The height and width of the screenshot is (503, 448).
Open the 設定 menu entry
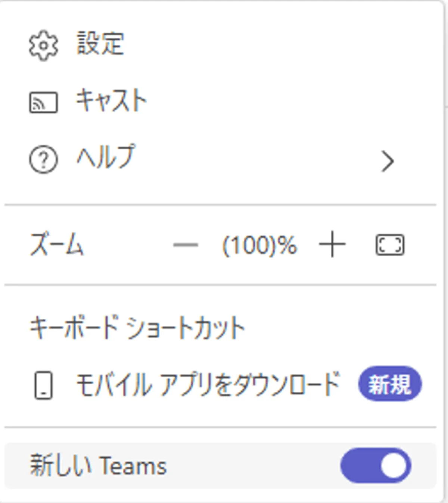[100, 44]
